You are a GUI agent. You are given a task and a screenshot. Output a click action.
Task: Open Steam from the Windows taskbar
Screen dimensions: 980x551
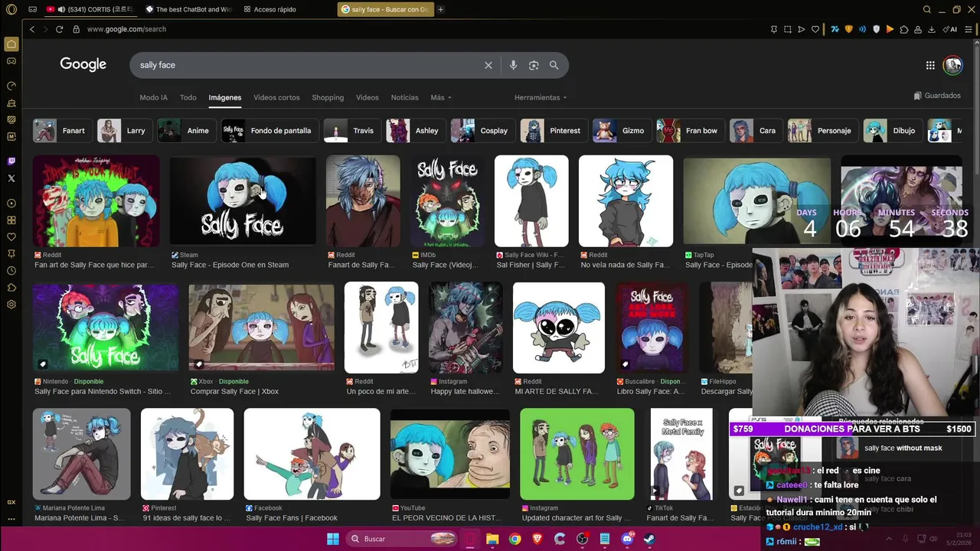pyautogui.click(x=650, y=539)
